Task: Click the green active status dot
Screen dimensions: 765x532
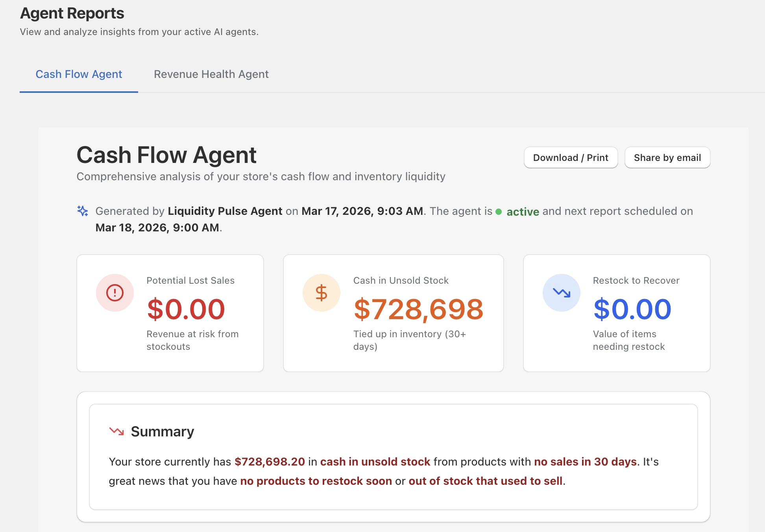Action: click(x=499, y=212)
